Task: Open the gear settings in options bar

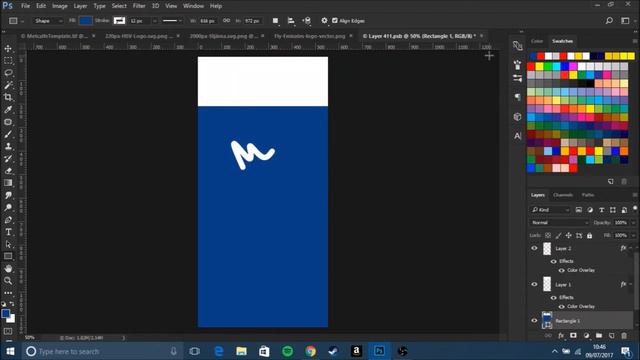Action: [x=324, y=20]
